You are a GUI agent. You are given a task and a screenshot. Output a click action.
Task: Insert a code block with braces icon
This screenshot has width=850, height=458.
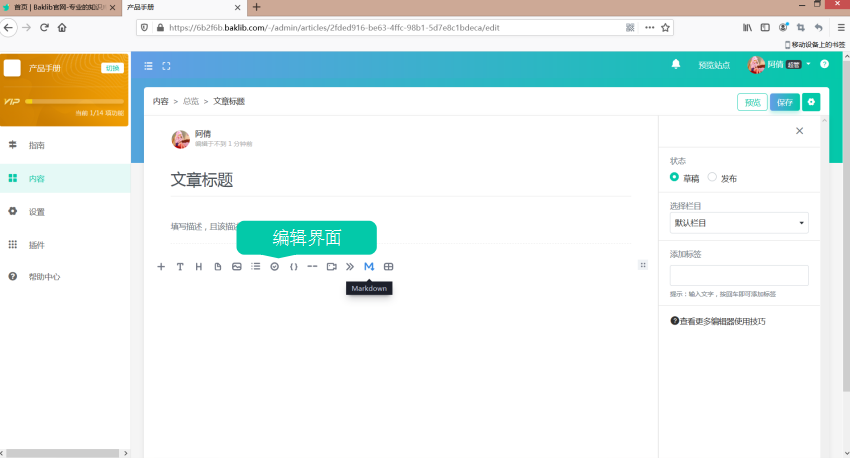point(293,267)
